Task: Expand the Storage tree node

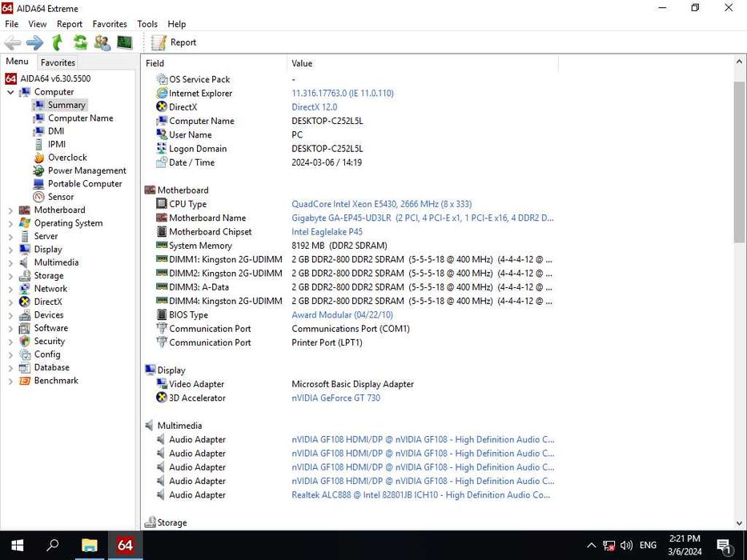Action: point(10,276)
